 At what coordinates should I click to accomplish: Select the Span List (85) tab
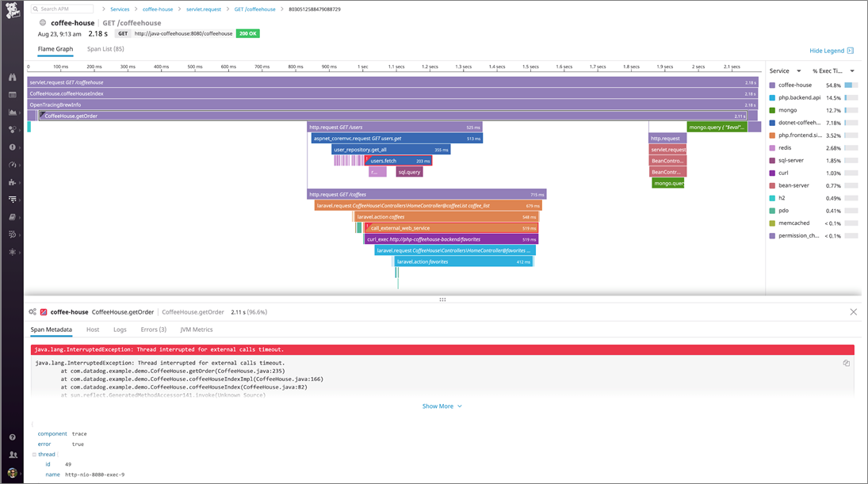[x=105, y=48]
